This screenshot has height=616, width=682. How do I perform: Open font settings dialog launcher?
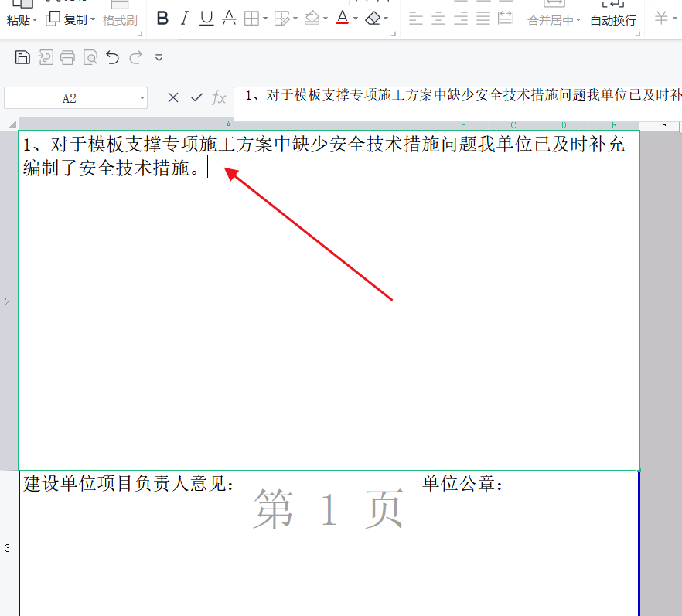pos(394,33)
